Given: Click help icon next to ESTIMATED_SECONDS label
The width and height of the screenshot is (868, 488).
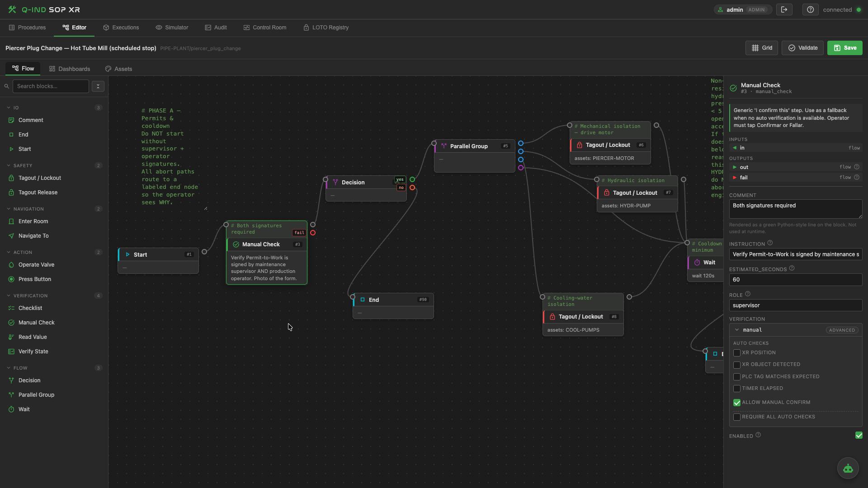Looking at the screenshot, I should click(792, 268).
